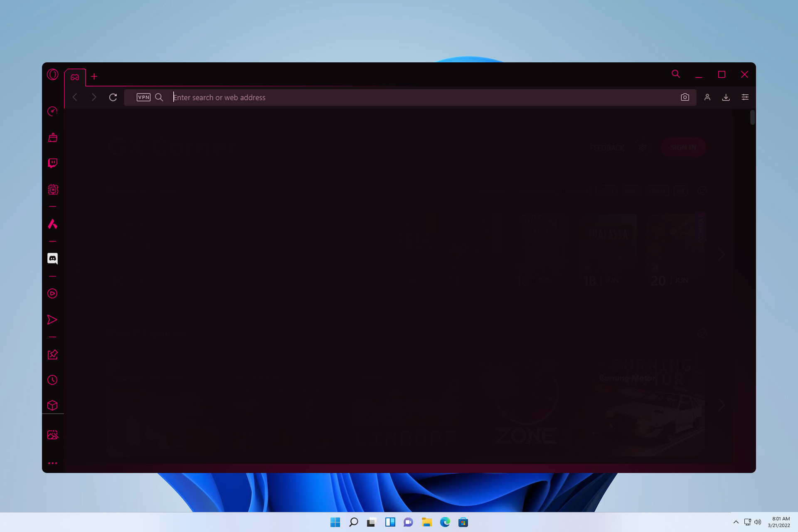Open sidebar setup three dots

click(x=52, y=463)
